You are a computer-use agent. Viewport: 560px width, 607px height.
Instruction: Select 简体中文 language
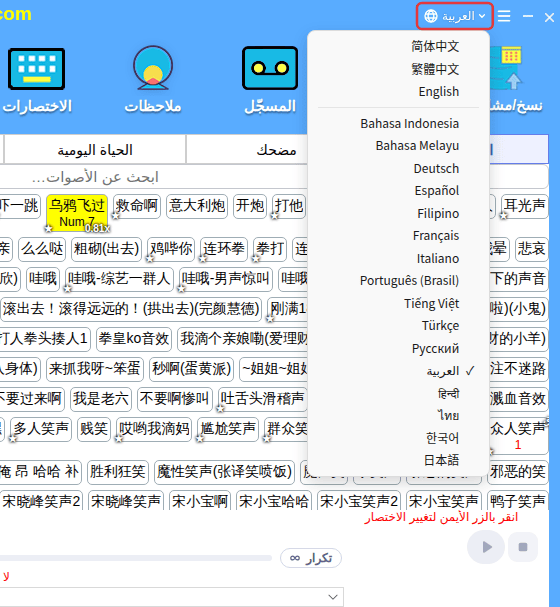[x=435, y=46]
